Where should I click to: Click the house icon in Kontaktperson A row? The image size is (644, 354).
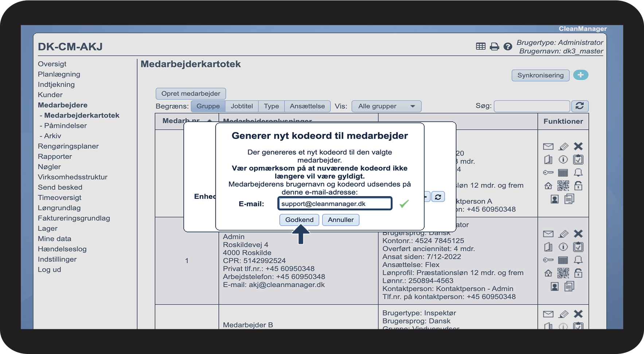[x=548, y=186]
